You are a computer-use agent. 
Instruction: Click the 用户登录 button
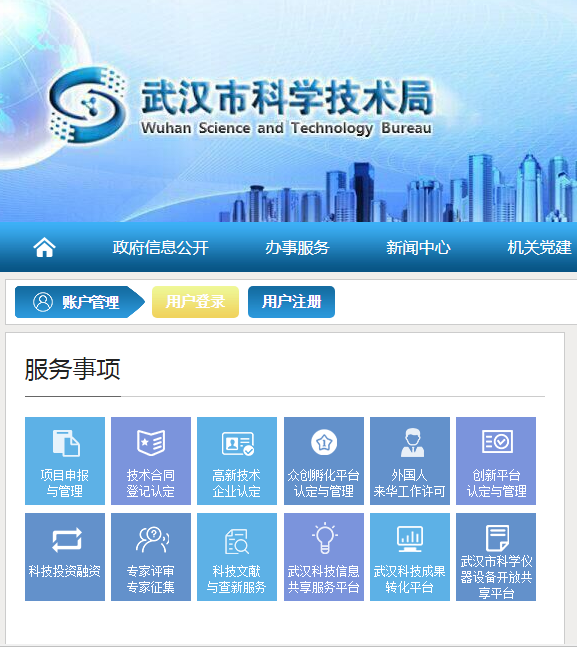tap(195, 302)
